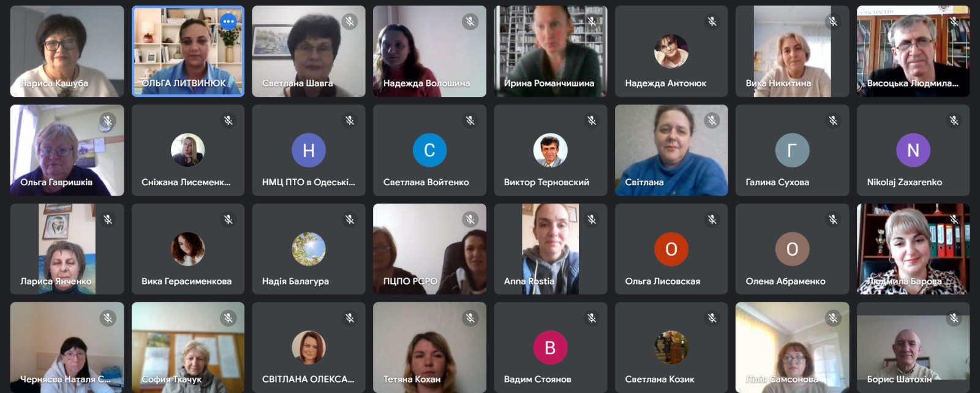Click the N avatar of Nikolaj Zaxarenko
This screenshot has height=393, width=980.
coord(913,150)
